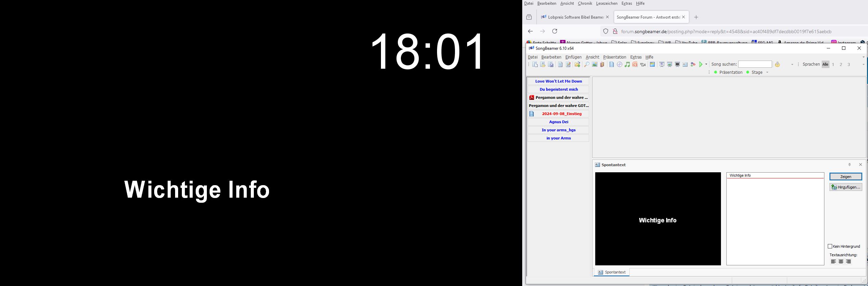The image size is (868, 286).
Task: Click the landscape background image icon
Action: tap(652, 64)
